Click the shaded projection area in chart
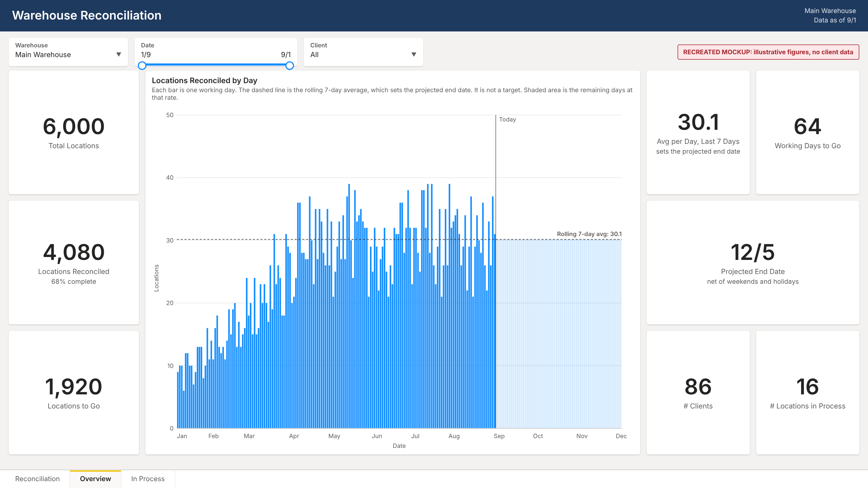This screenshot has width=868, height=488. click(x=559, y=334)
